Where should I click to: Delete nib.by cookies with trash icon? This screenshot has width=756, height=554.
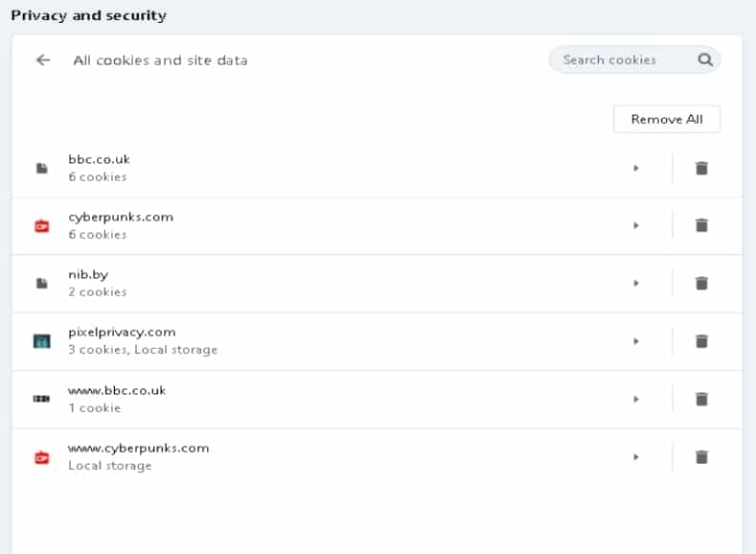(x=701, y=283)
